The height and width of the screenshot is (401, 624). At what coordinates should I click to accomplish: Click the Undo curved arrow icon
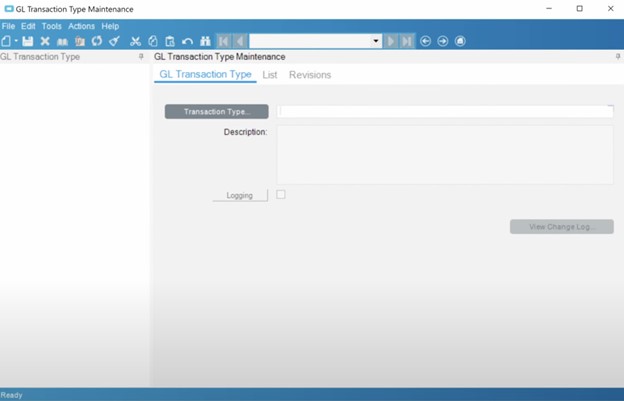[x=187, y=41]
